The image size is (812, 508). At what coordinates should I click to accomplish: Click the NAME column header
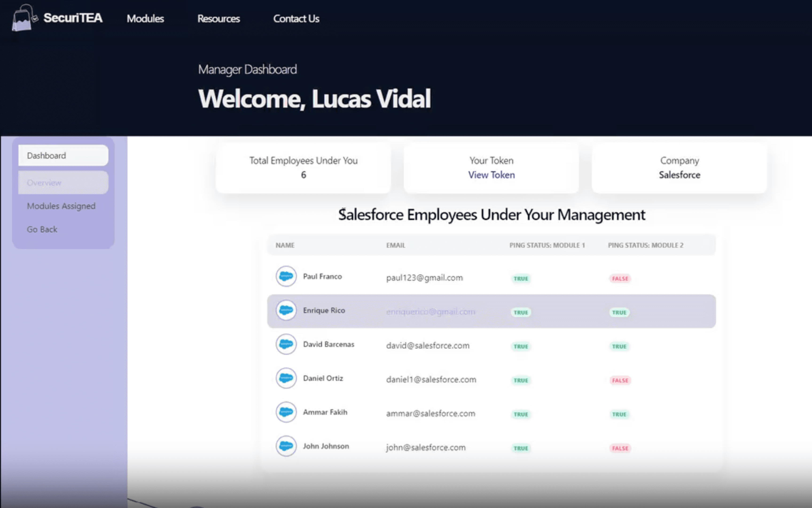[x=285, y=245]
